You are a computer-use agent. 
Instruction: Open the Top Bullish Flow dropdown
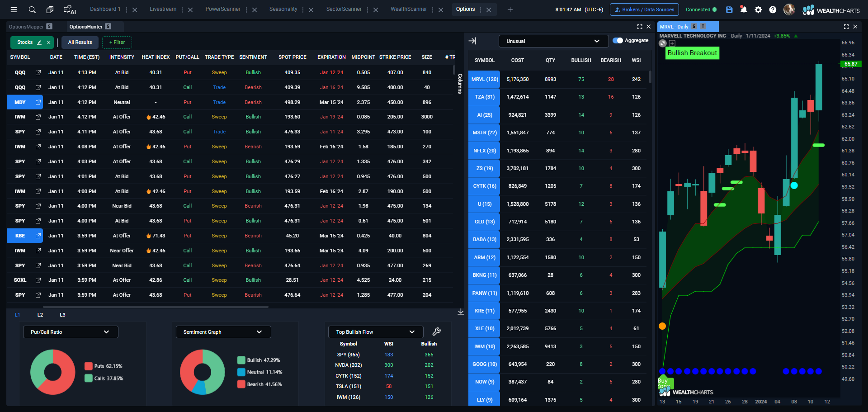pyautogui.click(x=376, y=332)
